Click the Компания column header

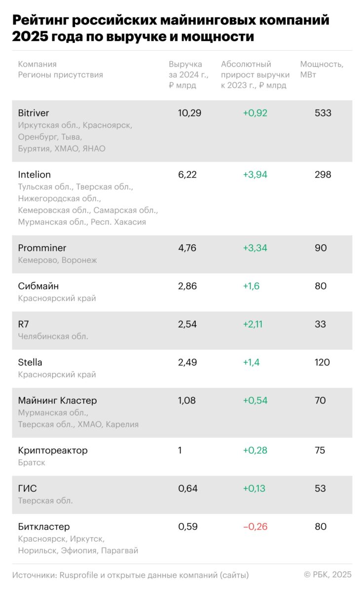(x=37, y=64)
